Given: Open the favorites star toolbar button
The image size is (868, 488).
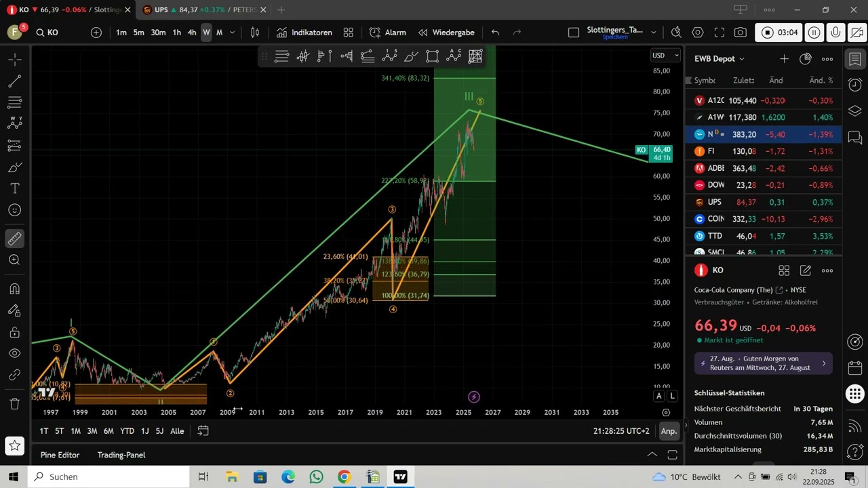Looking at the screenshot, I should (14, 446).
